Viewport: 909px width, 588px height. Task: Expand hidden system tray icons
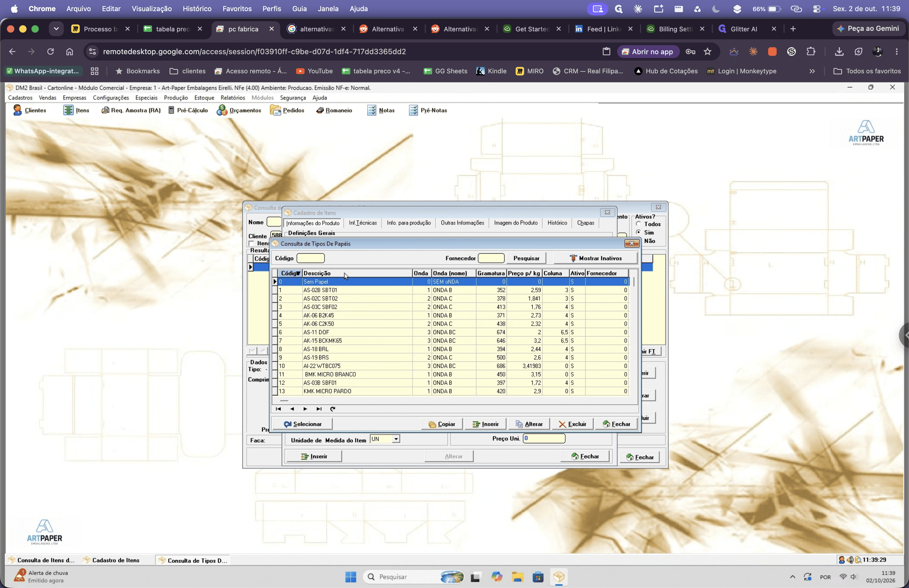coord(793,577)
